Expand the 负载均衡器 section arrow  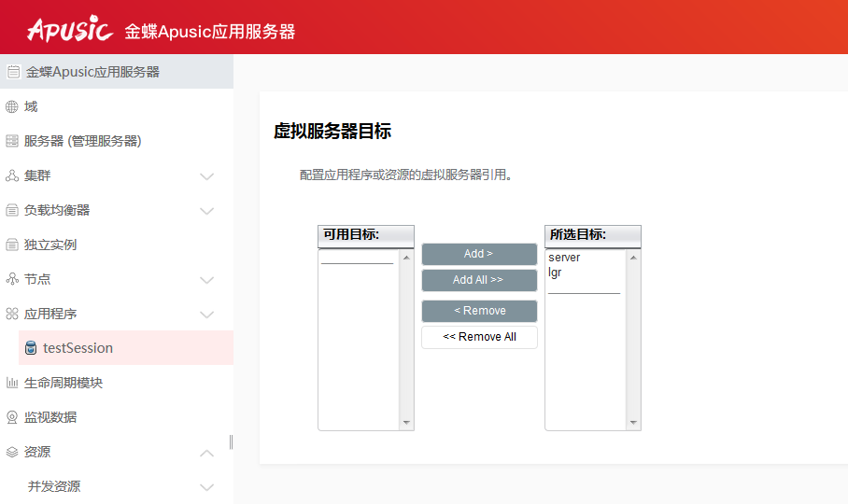(x=207, y=211)
